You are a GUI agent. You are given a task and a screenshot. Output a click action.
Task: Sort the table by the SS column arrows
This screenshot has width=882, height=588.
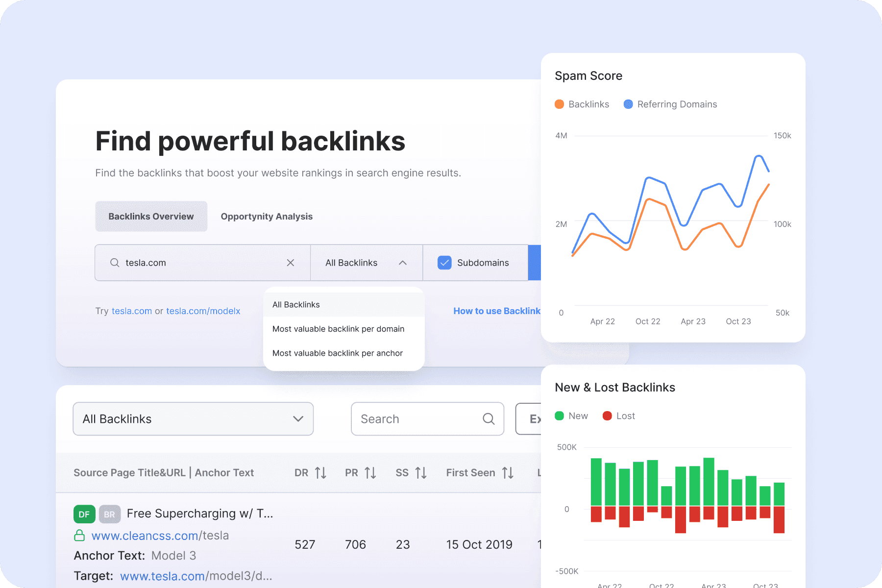(x=421, y=473)
